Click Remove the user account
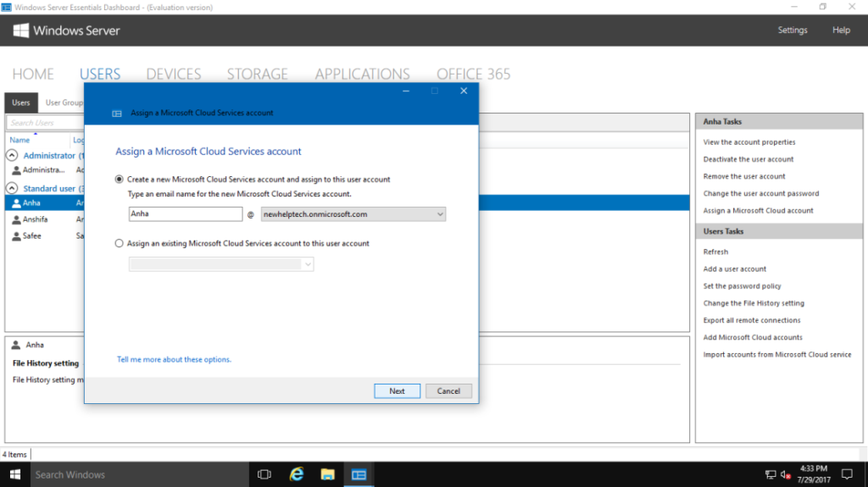The width and height of the screenshot is (868, 487). (744, 176)
